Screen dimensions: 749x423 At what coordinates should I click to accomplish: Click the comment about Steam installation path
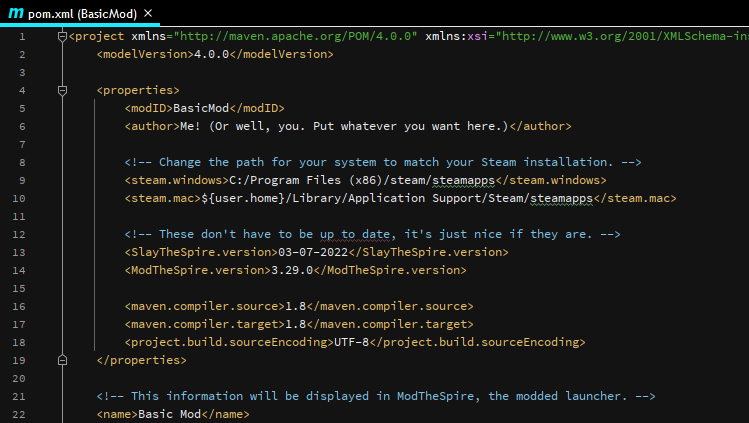tap(383, 162)
